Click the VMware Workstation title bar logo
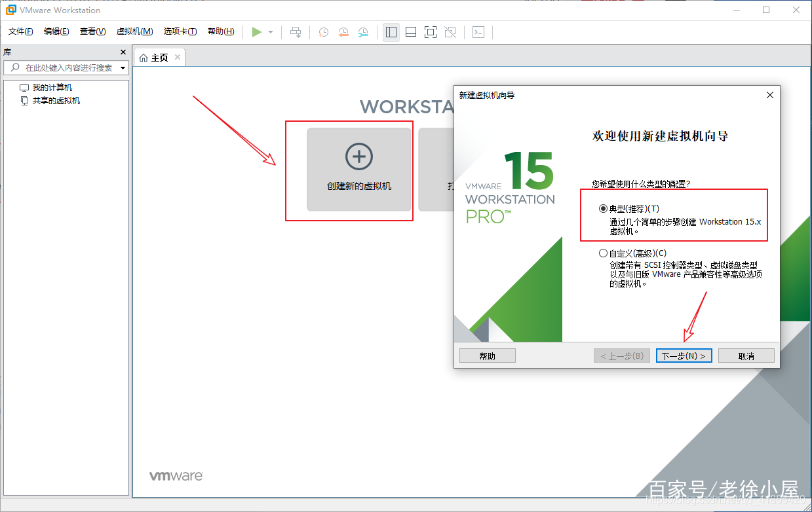 coord(11,10)
